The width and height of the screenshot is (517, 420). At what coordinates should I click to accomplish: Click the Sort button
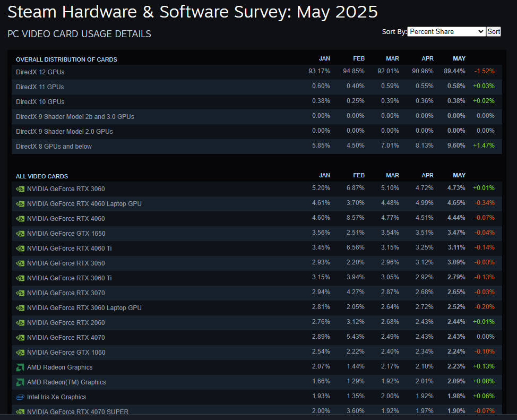(494, 32)
